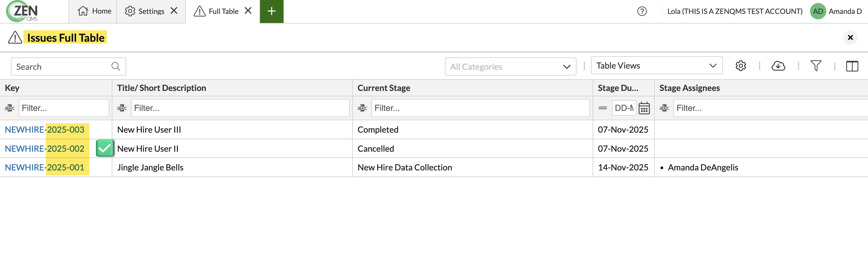Click the 14-Nov-2025 due date cell
Viewport: 868px width, 278px height.
coord(623,167)
